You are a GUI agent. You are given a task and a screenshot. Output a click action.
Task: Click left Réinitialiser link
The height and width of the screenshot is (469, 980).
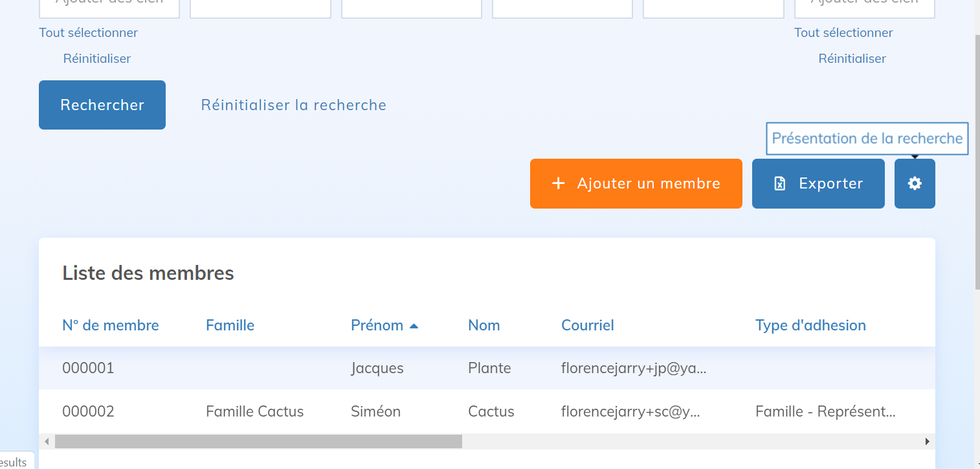[x=97, y=58]
